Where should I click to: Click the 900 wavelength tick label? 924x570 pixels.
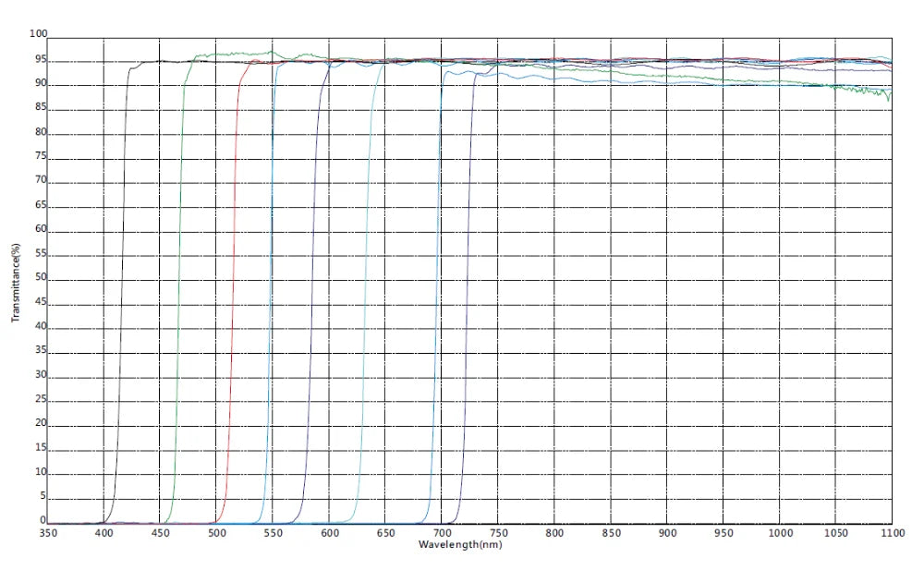[x=667, y=533]
